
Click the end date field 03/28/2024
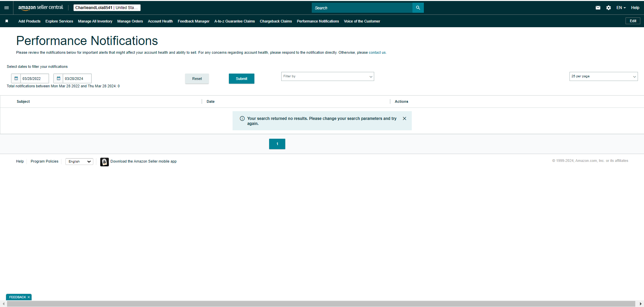[77, 79]
